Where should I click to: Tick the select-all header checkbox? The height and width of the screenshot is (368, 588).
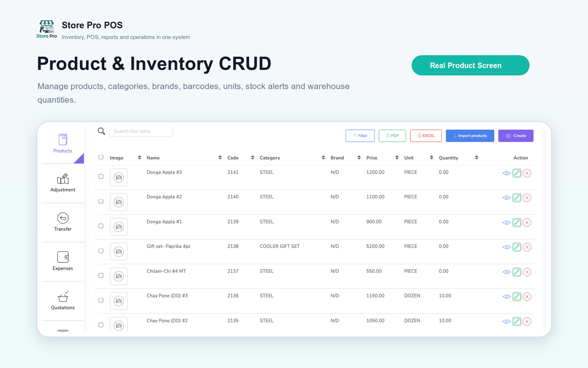pos(101,157)
